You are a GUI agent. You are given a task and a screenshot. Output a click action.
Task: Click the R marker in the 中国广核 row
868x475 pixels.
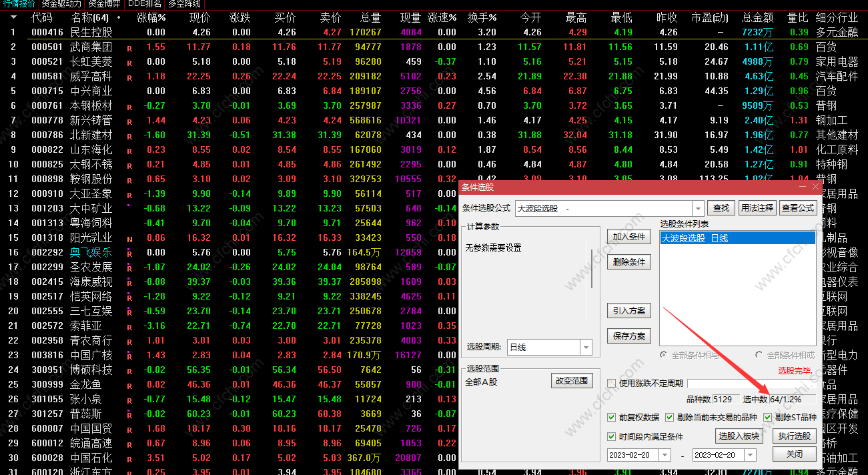click(129, 356)
